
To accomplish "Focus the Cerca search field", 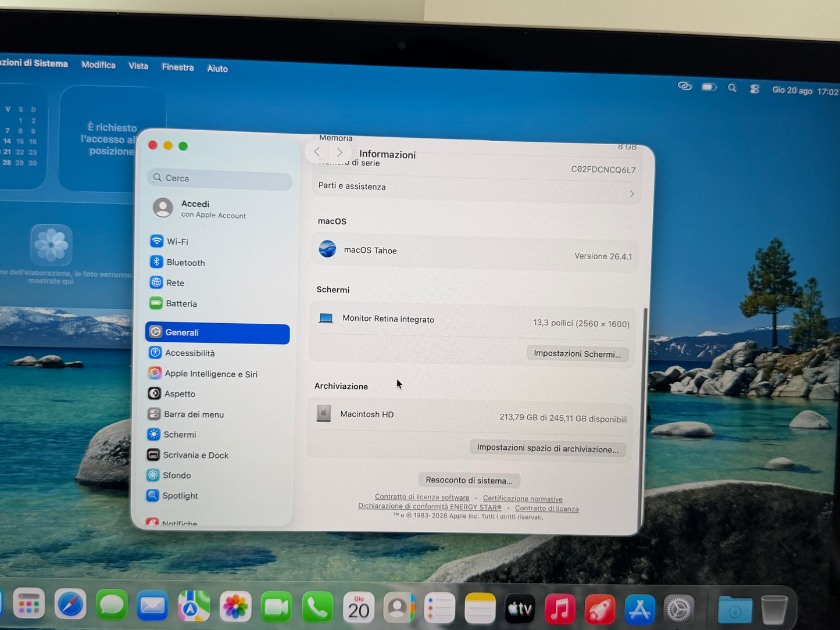I will [x=220, y=178].
